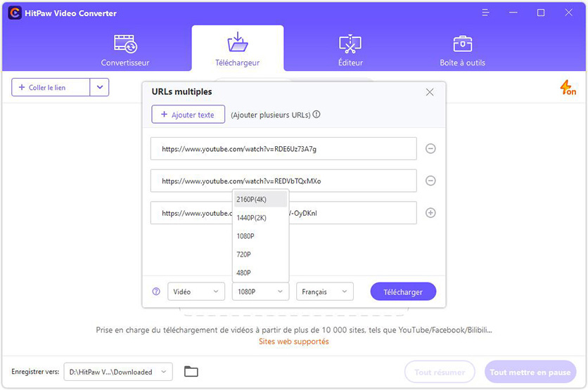The height and width of the screenshot is (390, 588).
Task: Choose 720P from the resolution list
Action: 261,254
